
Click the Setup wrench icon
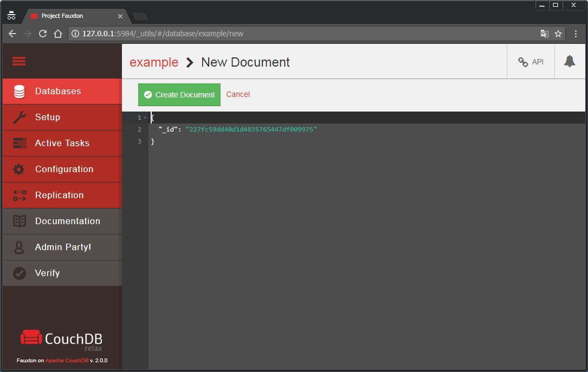click(x=20, y=118)
